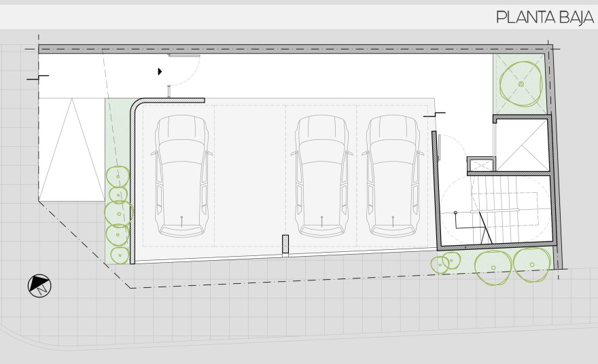598x364 pixels.
Task: Select the middle parked car
Action: point(323,175)
